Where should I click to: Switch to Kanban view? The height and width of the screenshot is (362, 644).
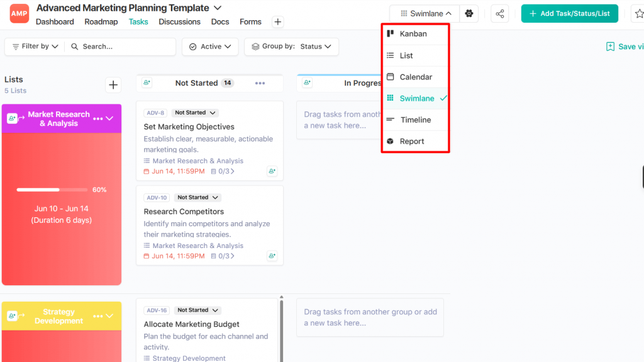pyautogui.click(x=415, y=34)
